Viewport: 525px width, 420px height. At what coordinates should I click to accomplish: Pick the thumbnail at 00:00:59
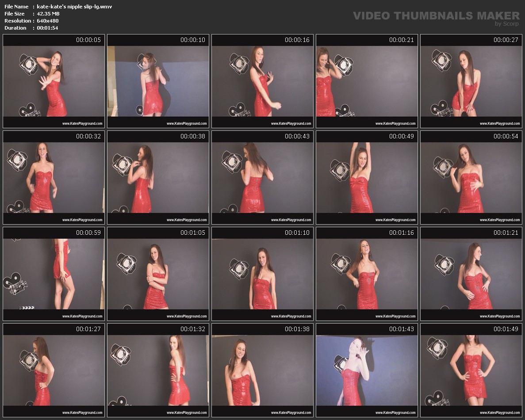click(x=54, y=274)
